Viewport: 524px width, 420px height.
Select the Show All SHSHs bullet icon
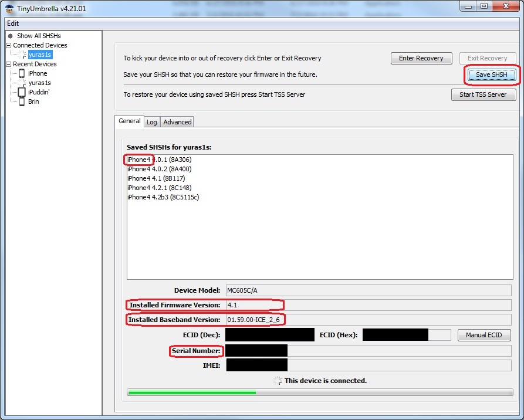pyautogui.click(x=11, y=36)
